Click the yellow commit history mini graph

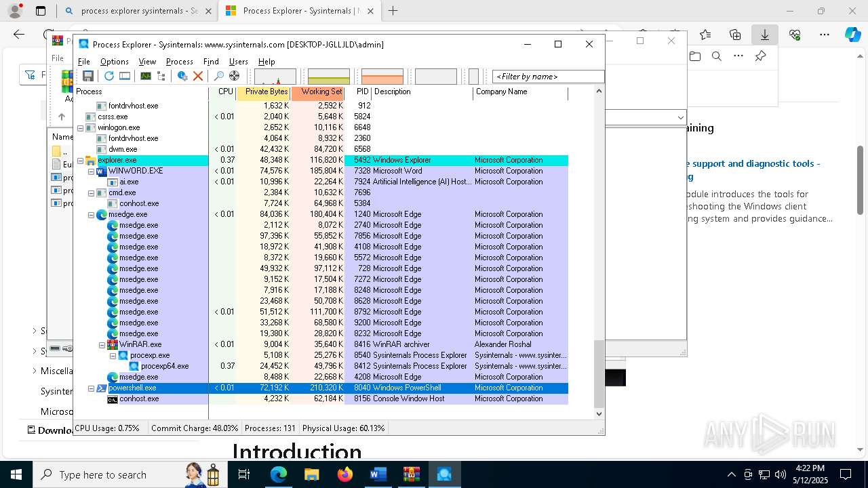pyautogui.click(x=329, y=77)
